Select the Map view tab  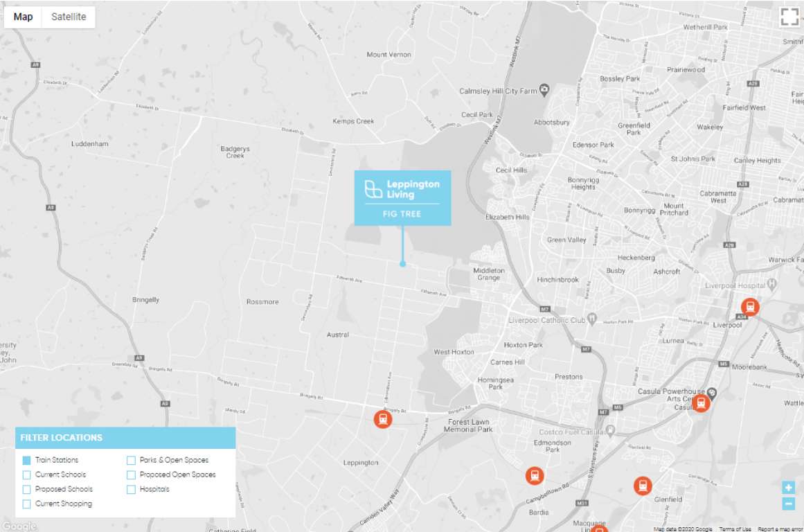coord(23,17)
